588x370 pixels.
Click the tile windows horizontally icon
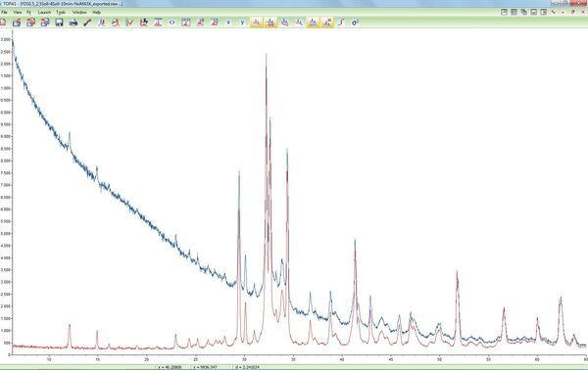tap(504, 12)
